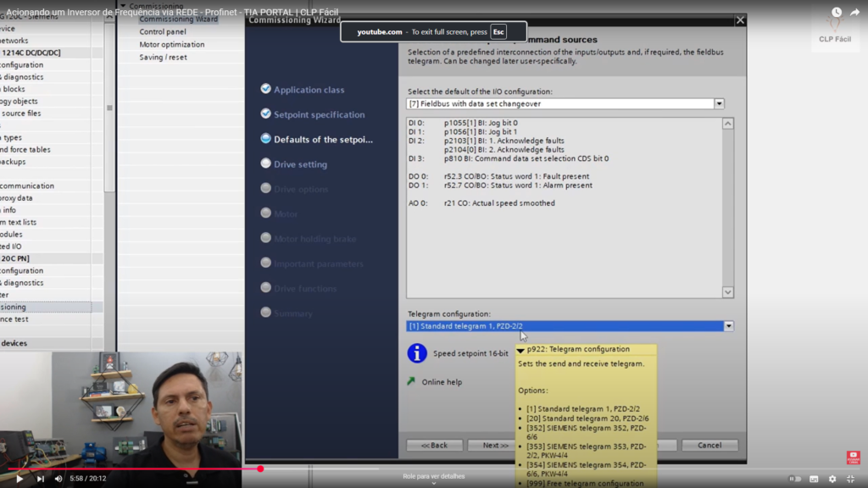868x488 pixels.
Task: Click '[999] Free telegram configuration' in tooltip
Action: [x=585, y=484]
